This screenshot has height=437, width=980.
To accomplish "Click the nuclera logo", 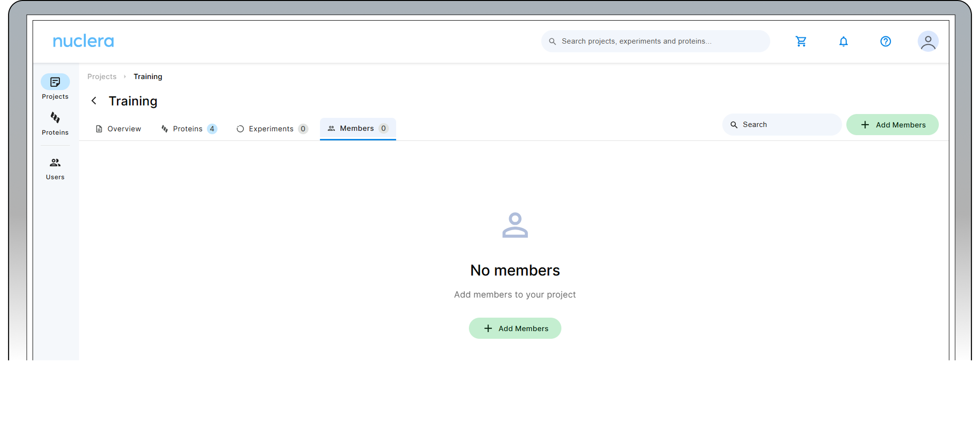I will pos(83,41).
